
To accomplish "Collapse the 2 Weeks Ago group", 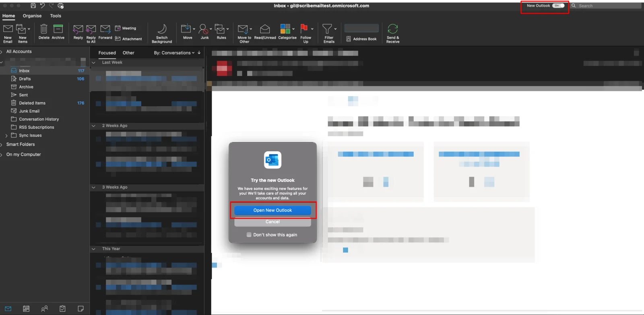I will pyautogui.click(x=93, y=126).
